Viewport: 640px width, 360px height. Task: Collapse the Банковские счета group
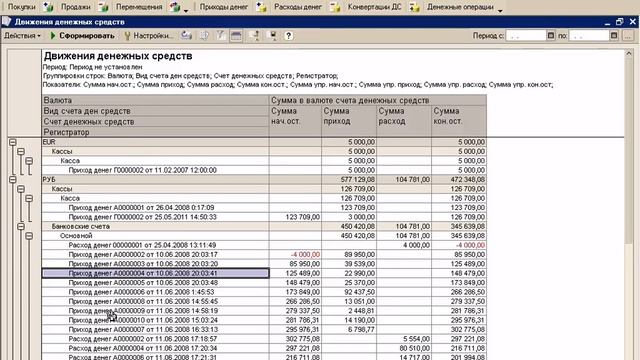[21, 227]
